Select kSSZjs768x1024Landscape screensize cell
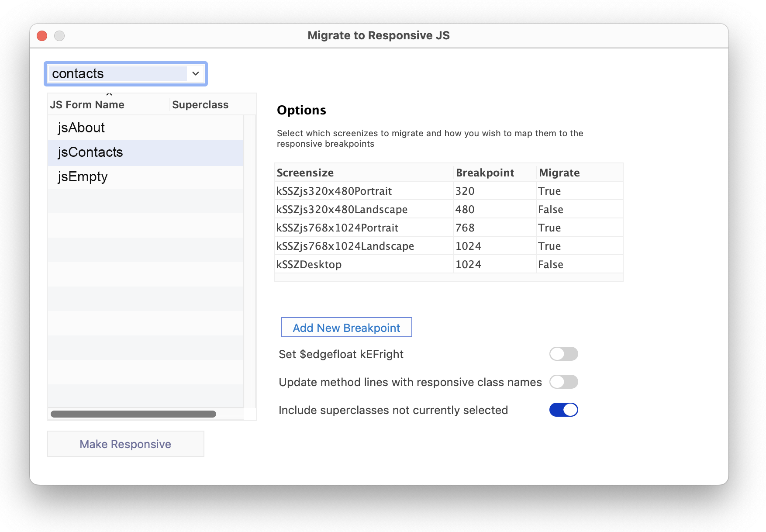 tap(364, 246)
